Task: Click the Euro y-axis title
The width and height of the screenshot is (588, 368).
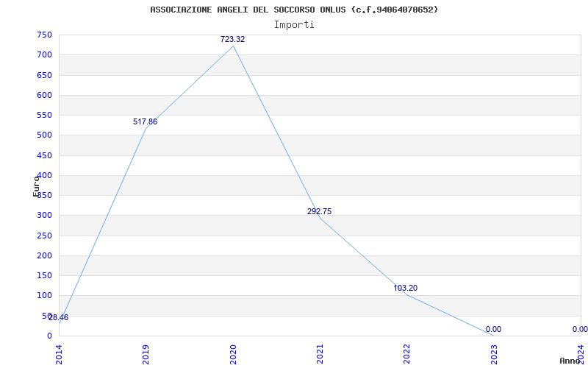Action: pyautogui.click(x=36, y=186)
